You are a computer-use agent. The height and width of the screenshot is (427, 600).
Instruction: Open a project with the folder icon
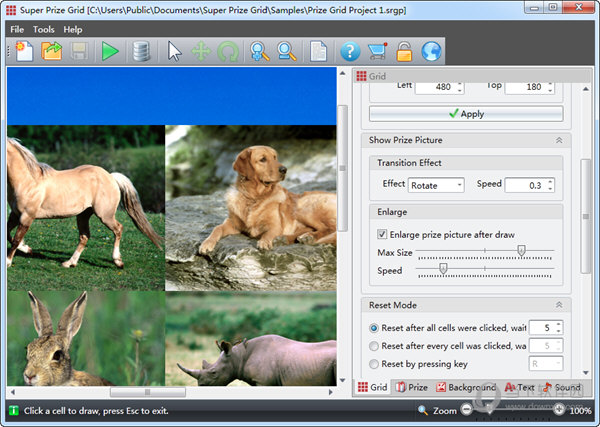pyautogui.click(x=51, y=51)
